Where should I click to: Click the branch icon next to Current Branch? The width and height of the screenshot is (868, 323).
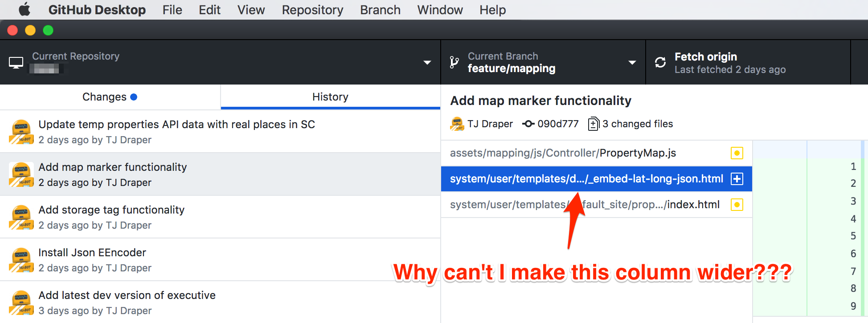[454, 62]
